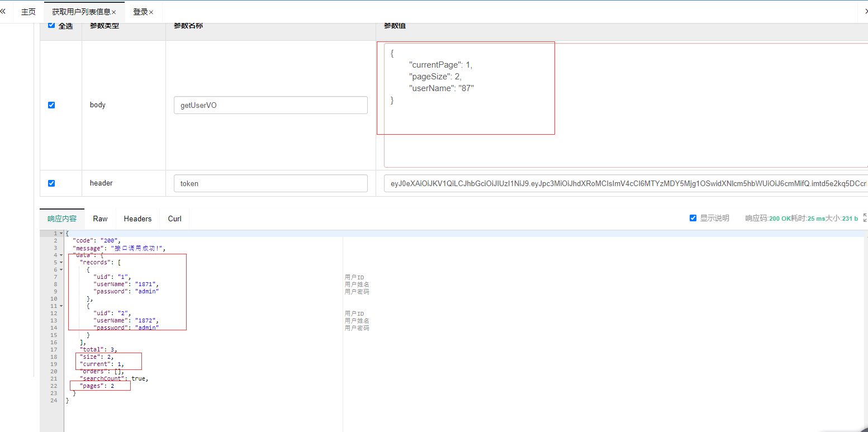Screen dimensions: 868x432
Task: Click the right tab-scroll arrow
Action: point(866,11)
